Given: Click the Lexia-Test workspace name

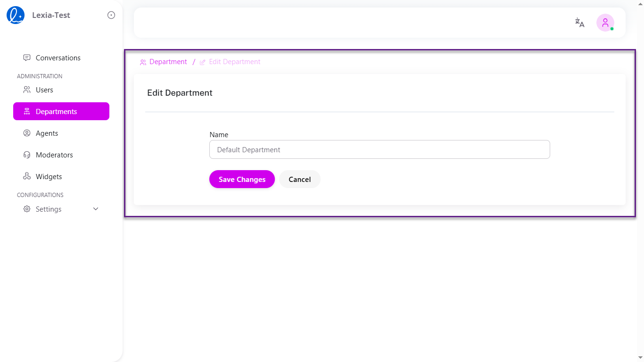Looking at the screenshot, I should pyautogui.click(x=51, y=15).
